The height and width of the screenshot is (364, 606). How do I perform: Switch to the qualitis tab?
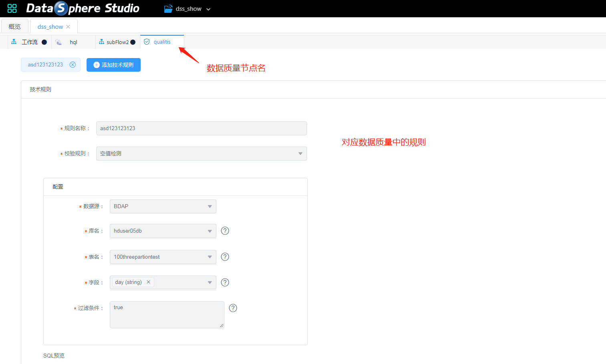(x=162, y=41)
